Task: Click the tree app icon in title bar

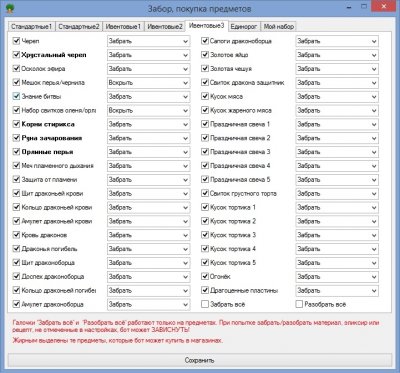Action: coord(10,8)
